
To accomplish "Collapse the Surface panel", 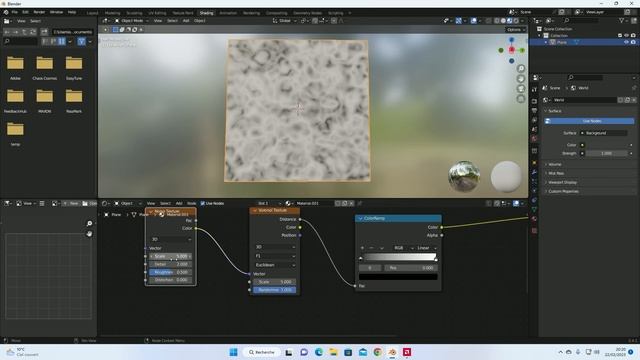I will pos(554,111).
